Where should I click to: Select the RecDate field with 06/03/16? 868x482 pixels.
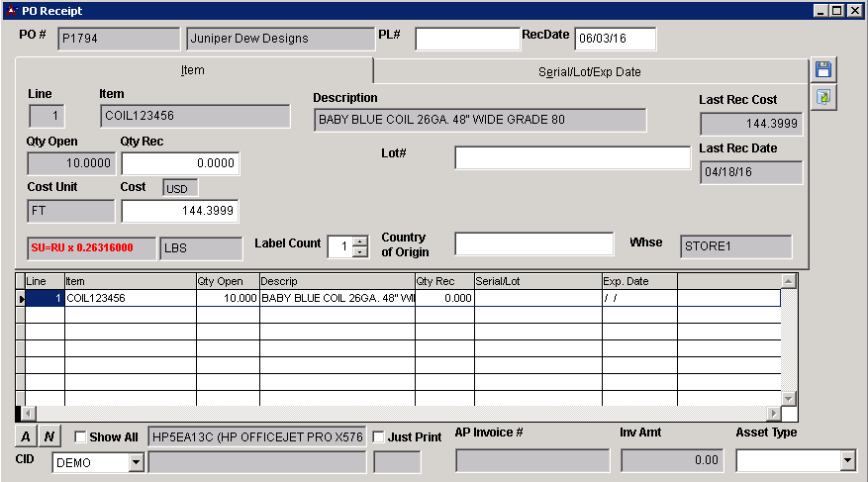coord(615,39)
